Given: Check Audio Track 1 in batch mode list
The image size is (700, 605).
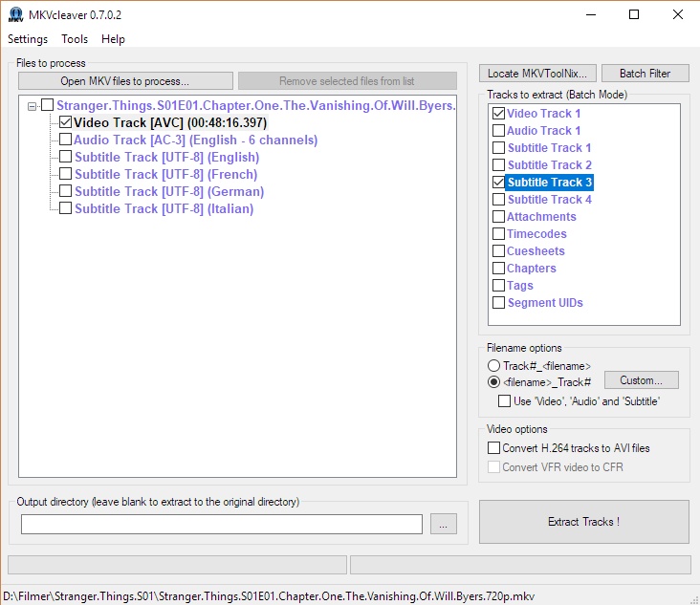Looking at the screenshot, I should click(498, 131).
